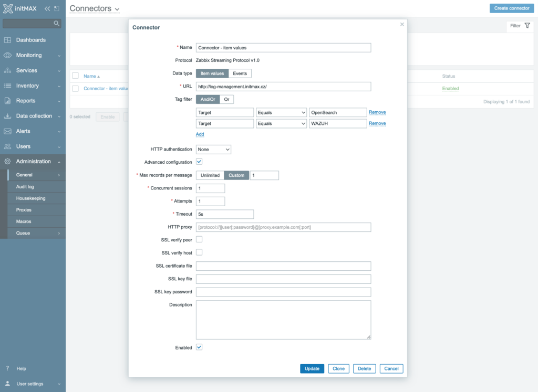Open the HTTP authentication dropdown
Screen dimensions: 538x392
tap(213, 150)
